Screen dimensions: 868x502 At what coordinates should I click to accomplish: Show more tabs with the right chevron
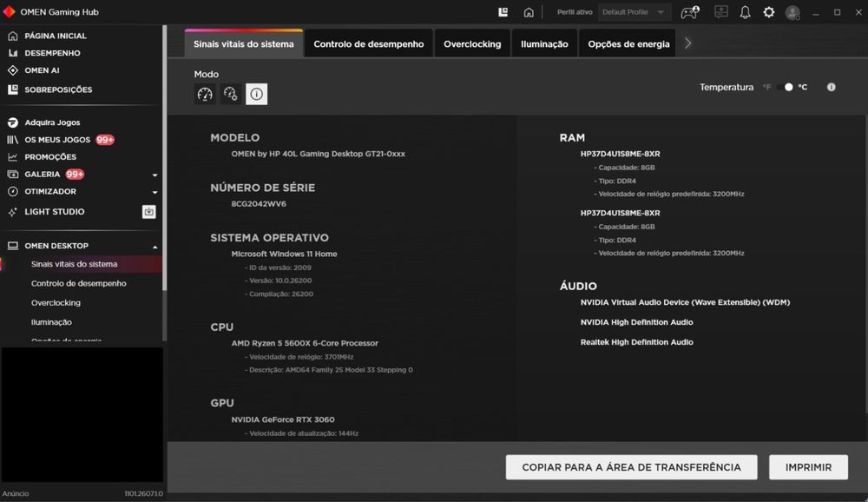[687, 43]
